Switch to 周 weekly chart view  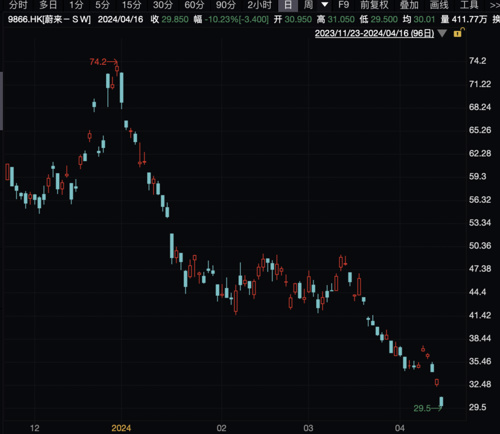(x=308, y=5)
